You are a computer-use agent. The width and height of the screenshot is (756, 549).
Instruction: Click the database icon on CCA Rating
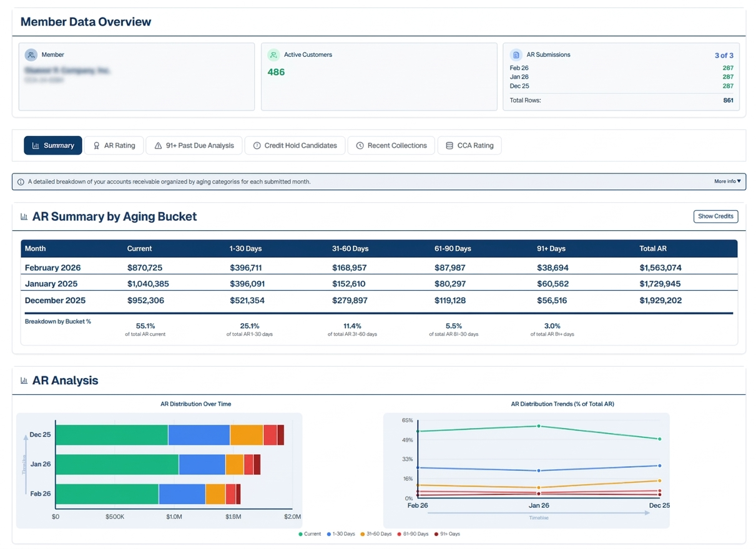click(x=449, y=145)
